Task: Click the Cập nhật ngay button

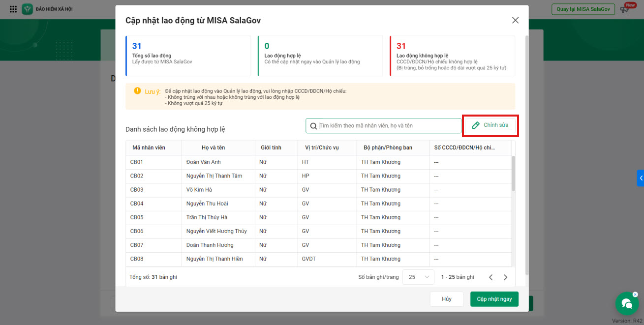Action: point(494,299)
